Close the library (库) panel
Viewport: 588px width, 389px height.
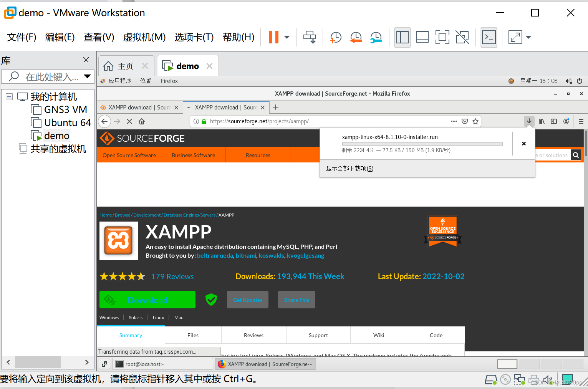click(x=86, y=60)
